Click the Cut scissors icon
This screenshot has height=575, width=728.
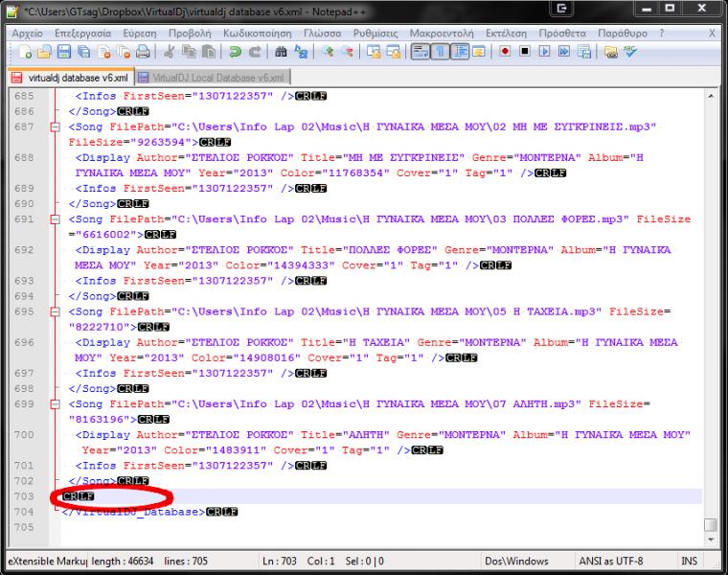pos(169,52)
